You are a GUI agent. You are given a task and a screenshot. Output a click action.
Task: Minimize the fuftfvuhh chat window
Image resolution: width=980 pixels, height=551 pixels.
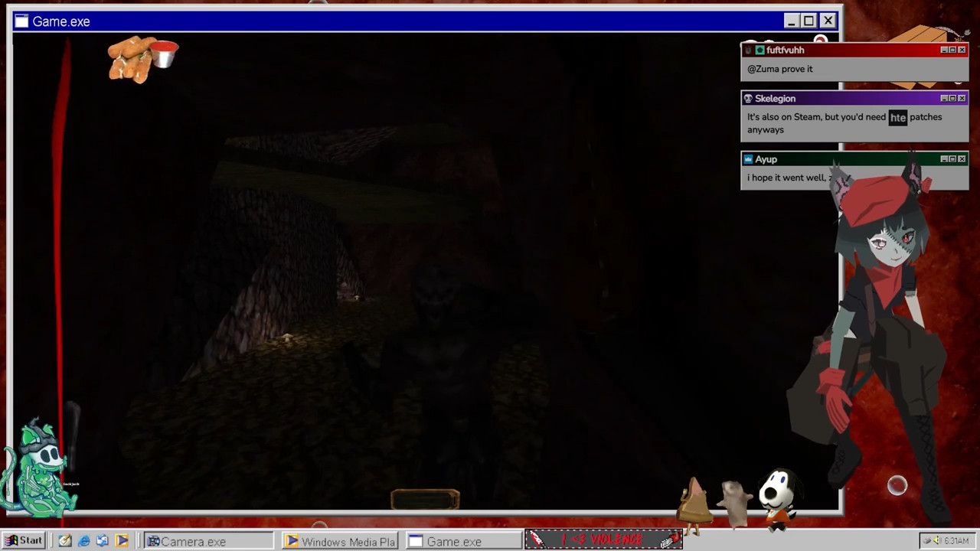click(945, 50)
